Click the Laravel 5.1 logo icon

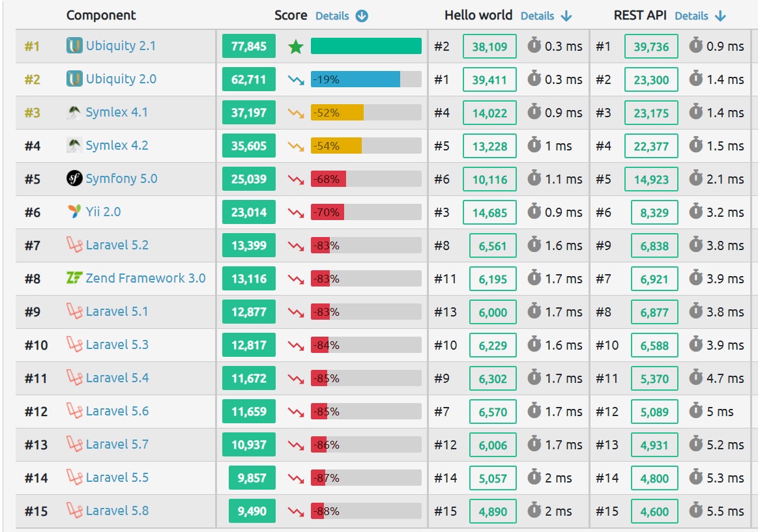coord(74,311)
